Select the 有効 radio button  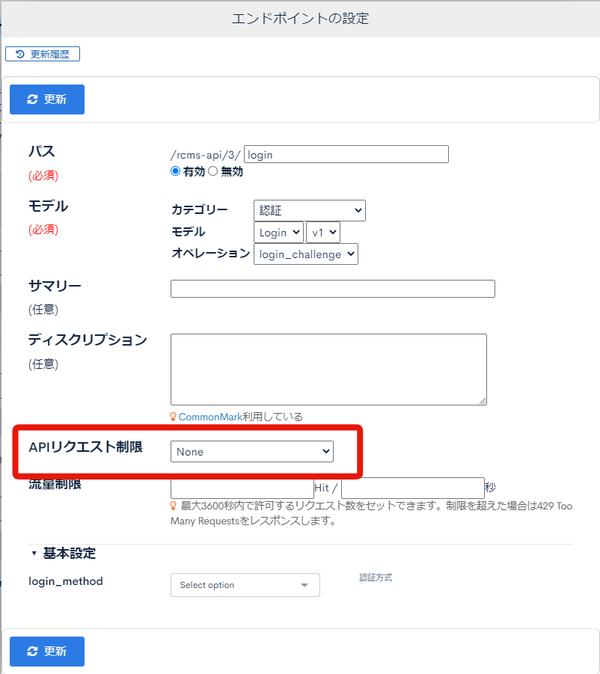175,171
